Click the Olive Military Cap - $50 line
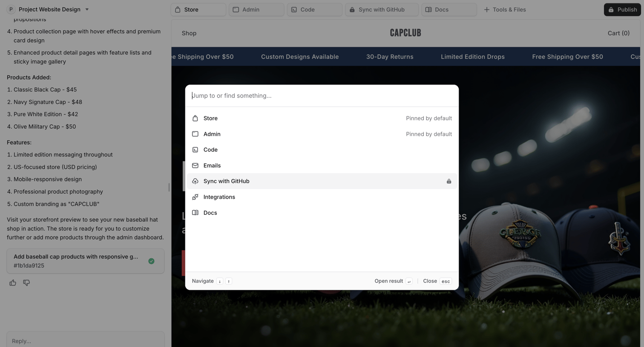This screenshot has height=347, width=644. click(x=45, y=127)
